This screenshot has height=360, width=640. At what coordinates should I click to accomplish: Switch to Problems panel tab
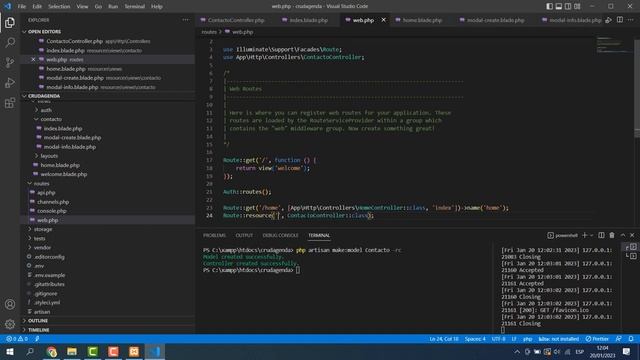[x=214, y=235]
